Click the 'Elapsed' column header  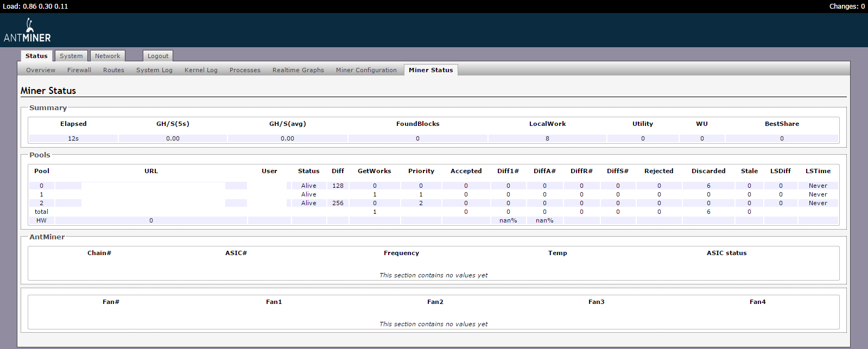pyautogui.click(x=73, y=124)
